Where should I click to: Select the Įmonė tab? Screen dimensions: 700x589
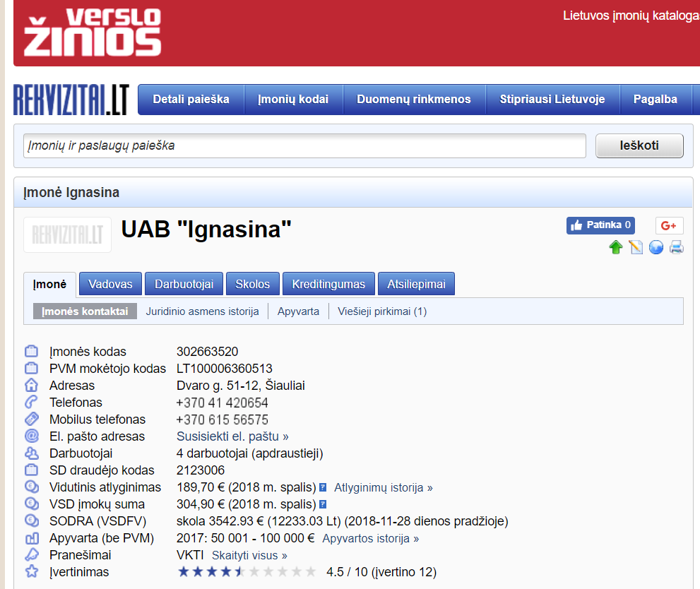pyautogui.click(x=49, y=284)
